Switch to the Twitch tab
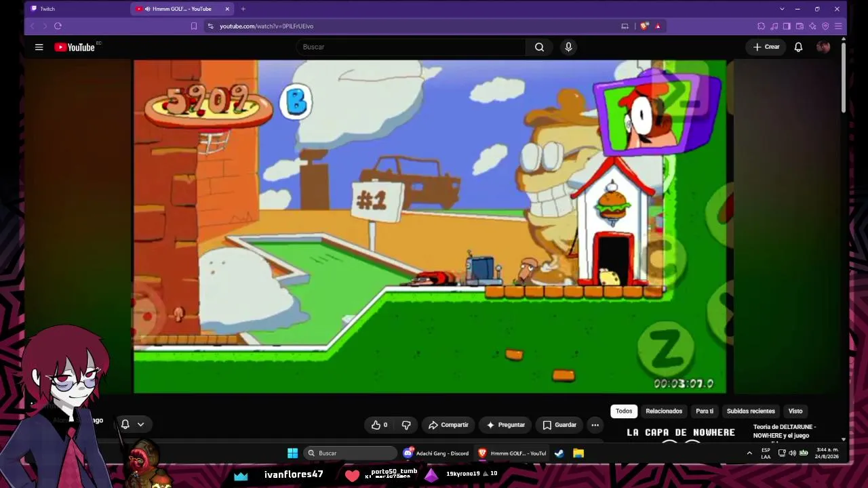The height and width of the screenshot is (488, 868). coord(76,9)
